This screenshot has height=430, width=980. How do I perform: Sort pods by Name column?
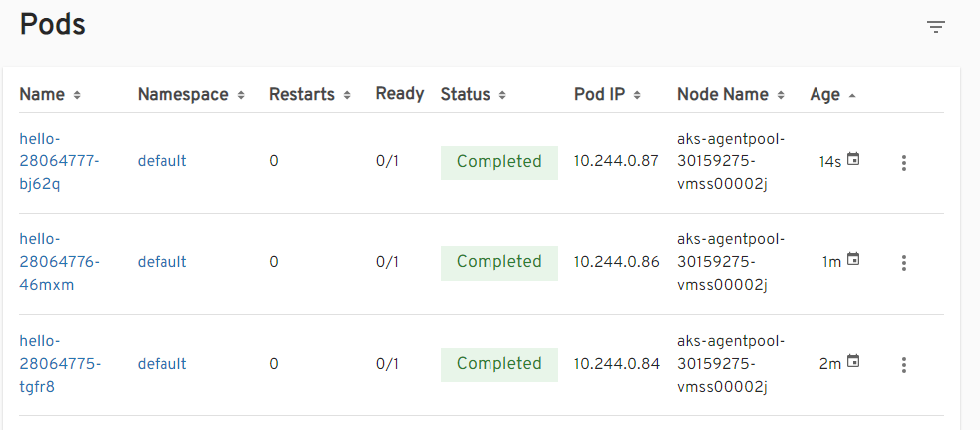49,95
